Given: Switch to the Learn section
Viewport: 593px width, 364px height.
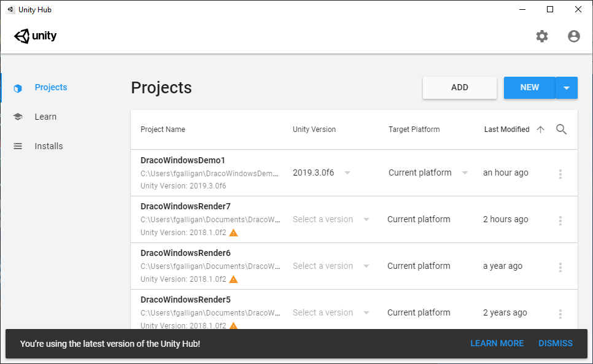Looking at the screenshot, I should tap(45, 117).
